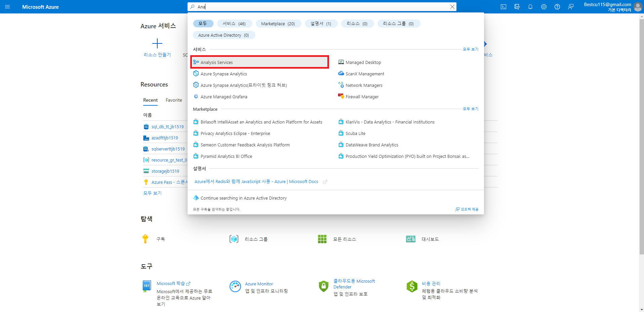
Task: Open Azure Synapse Analytics service
Action: (224, 74)
